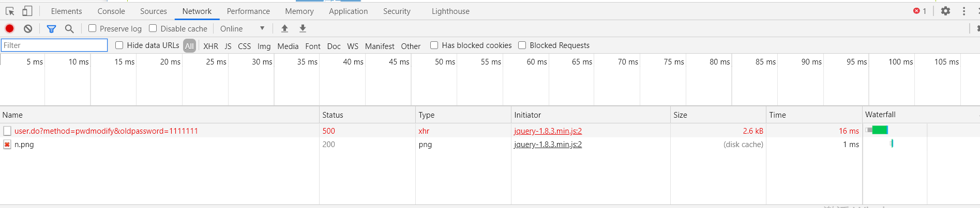Click the export HAR download arrow

[303, 28]
